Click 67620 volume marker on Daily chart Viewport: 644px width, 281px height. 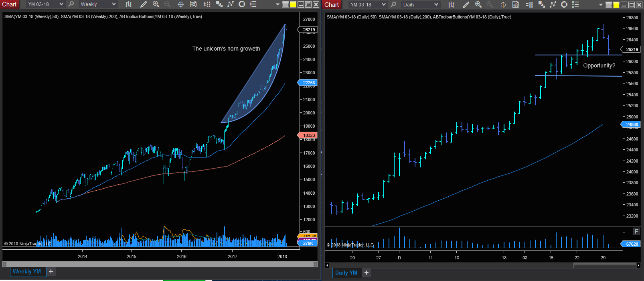pos(631,244)
